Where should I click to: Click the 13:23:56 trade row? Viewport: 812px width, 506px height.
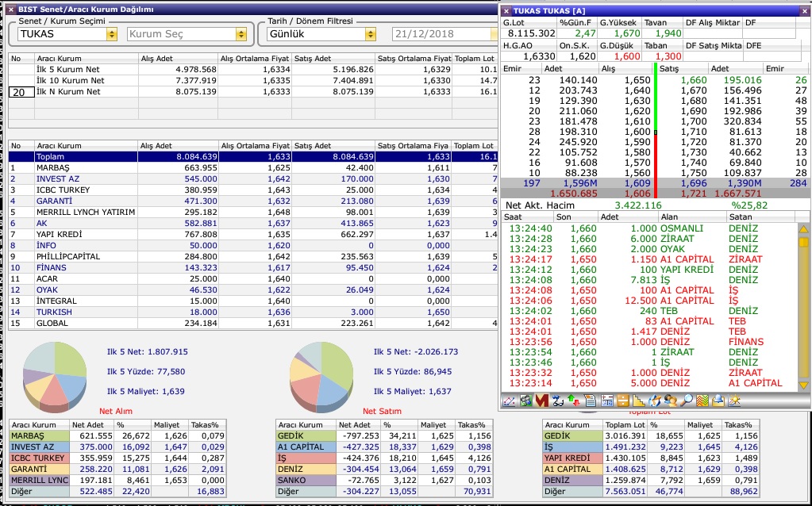click(x=650, y=342)
